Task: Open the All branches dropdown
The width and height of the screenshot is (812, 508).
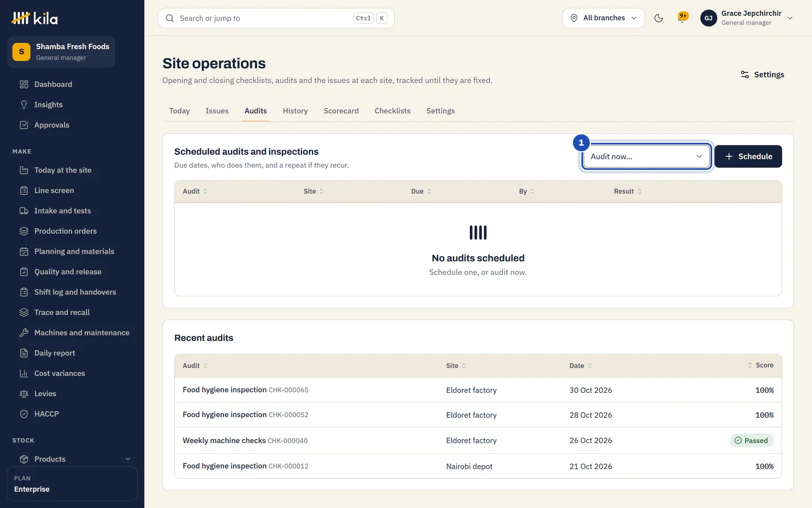Action: 603,18
